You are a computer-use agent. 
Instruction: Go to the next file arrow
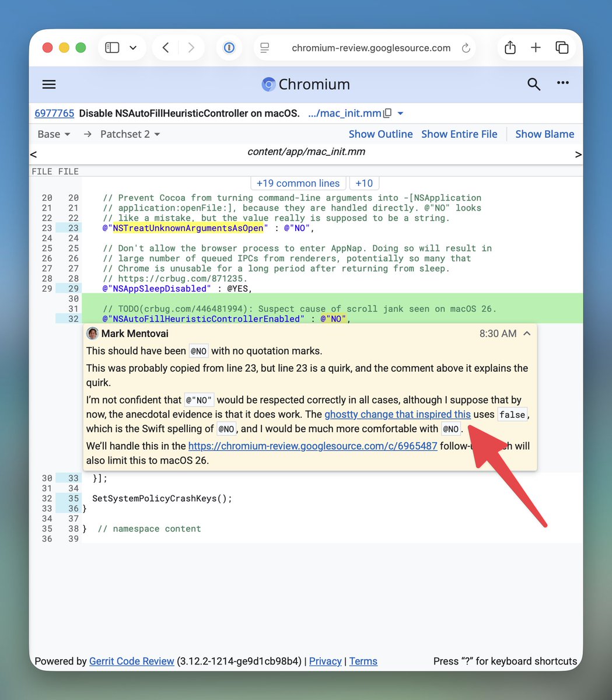tap(578, 155)
